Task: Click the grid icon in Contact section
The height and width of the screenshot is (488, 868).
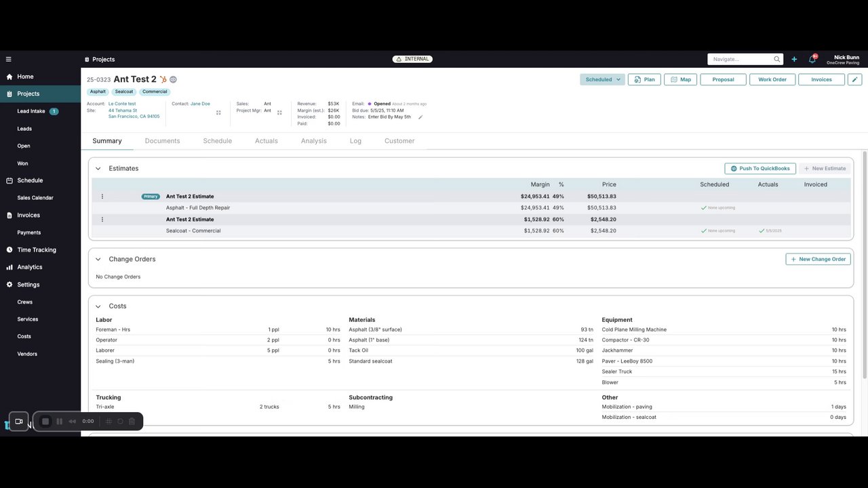Action: click(218, 113)
